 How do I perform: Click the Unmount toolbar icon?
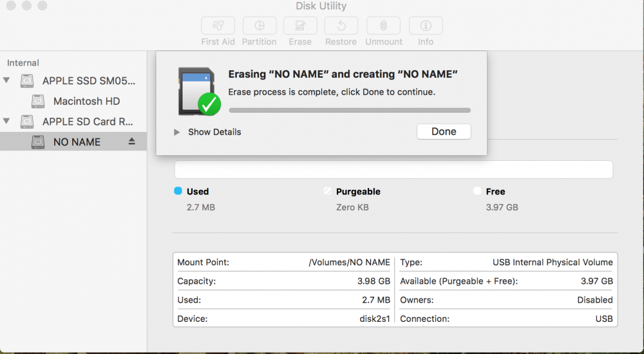pyautogui.click(x=383, y=26)
